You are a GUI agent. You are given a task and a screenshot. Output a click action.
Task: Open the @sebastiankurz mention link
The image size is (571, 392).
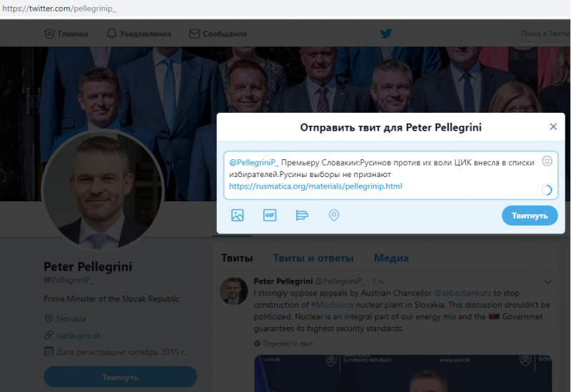click(463, 293)
